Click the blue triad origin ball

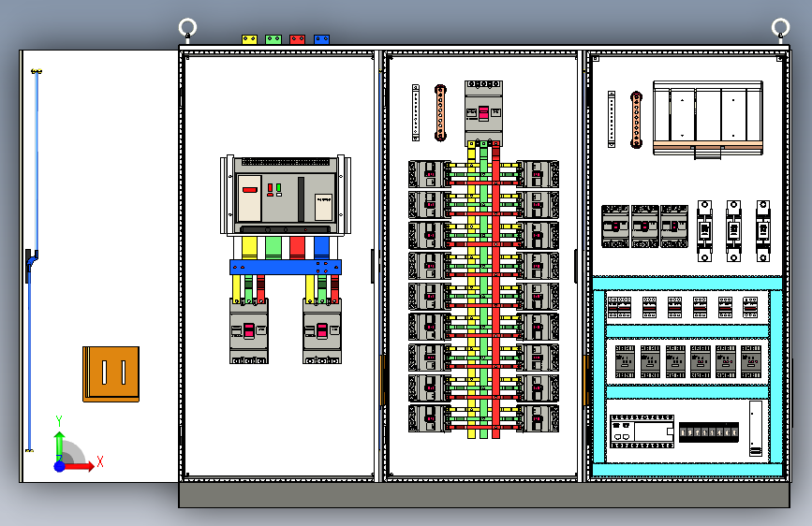(x=60, y=466)
